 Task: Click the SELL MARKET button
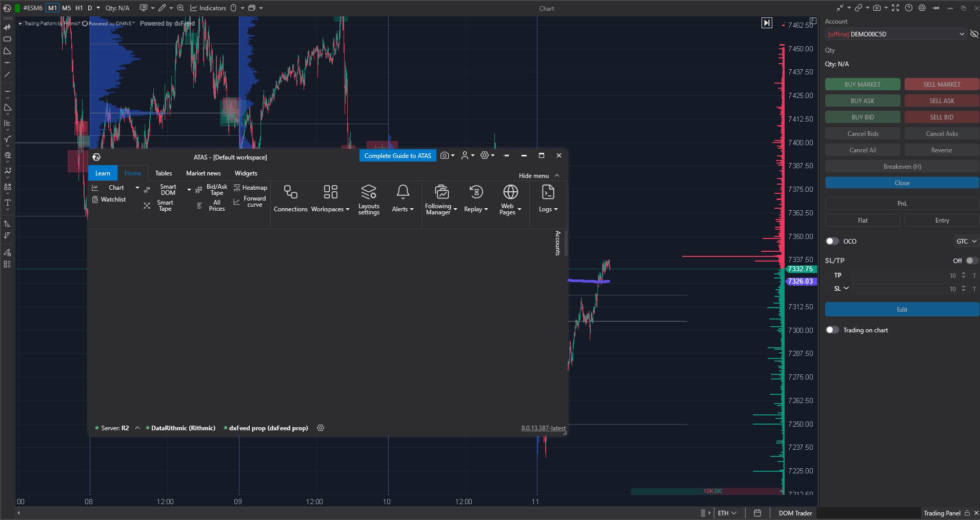(x=942, y=84)
